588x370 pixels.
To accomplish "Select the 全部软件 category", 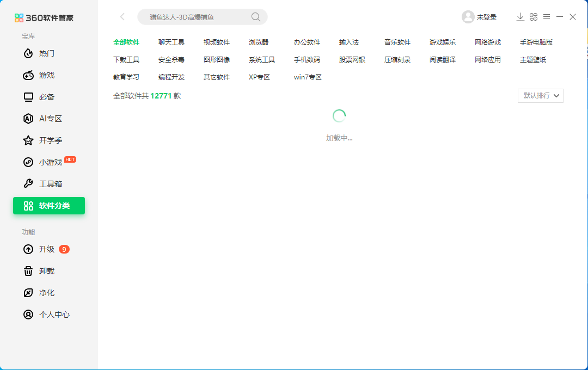I will coord(126,42).
